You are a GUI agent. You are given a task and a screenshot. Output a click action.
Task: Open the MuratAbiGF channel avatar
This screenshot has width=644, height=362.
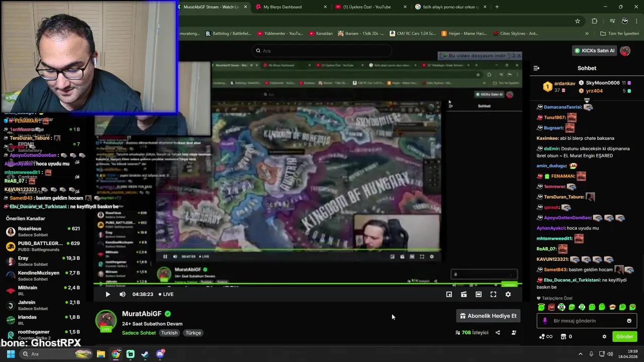coord(106,321)
